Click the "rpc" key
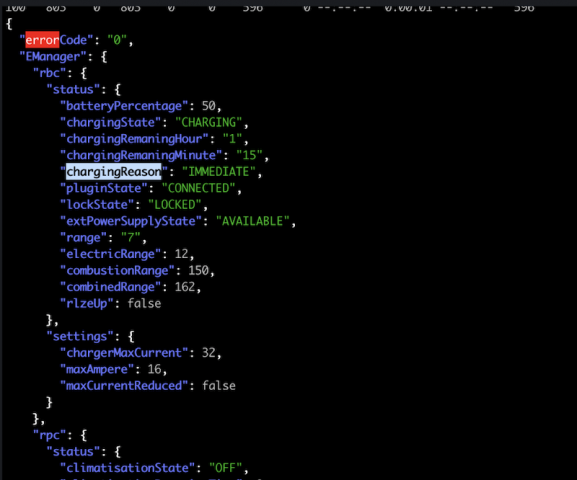 tap(49, 435)
